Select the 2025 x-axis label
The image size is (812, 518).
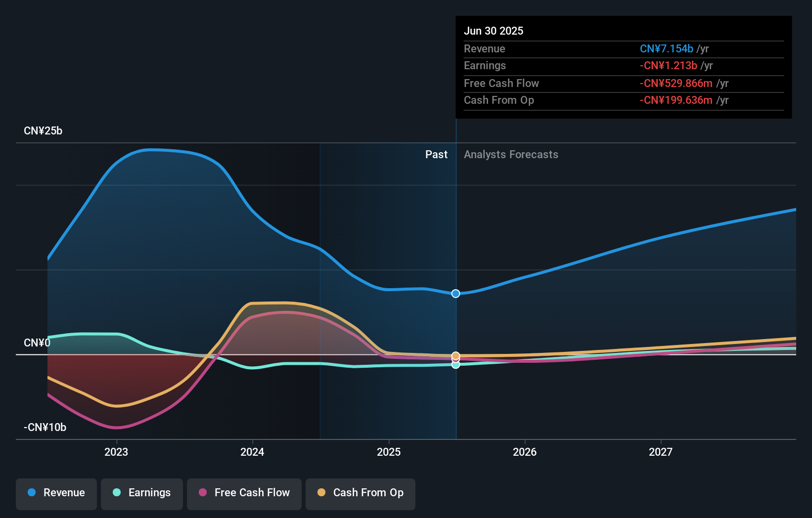pyautogui.click(x=389, y=452)
